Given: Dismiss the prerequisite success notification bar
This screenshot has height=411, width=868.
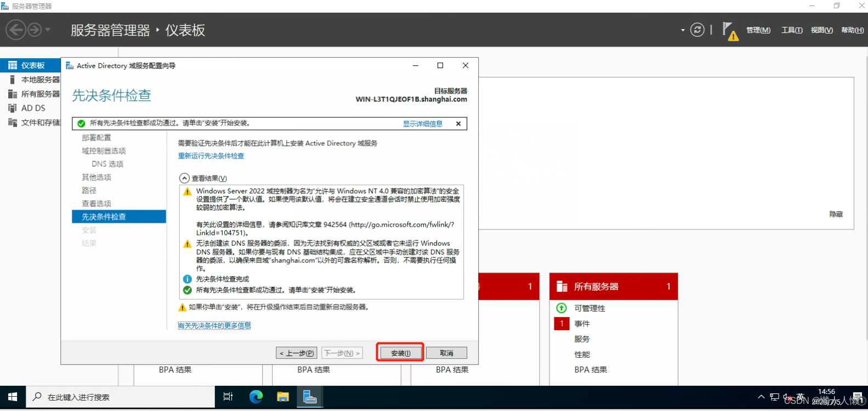Looking at the screenshot, I should coord(458,124).
